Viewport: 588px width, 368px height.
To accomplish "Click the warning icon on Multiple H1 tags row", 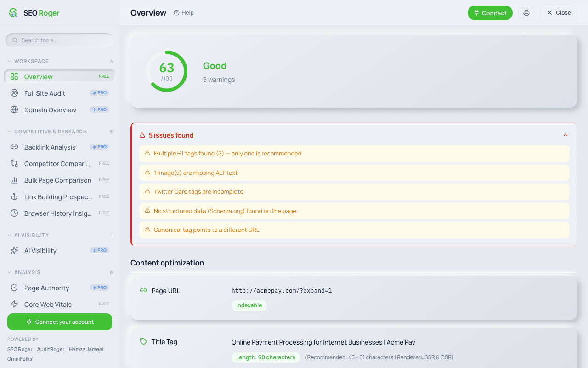I will (147, 153).
